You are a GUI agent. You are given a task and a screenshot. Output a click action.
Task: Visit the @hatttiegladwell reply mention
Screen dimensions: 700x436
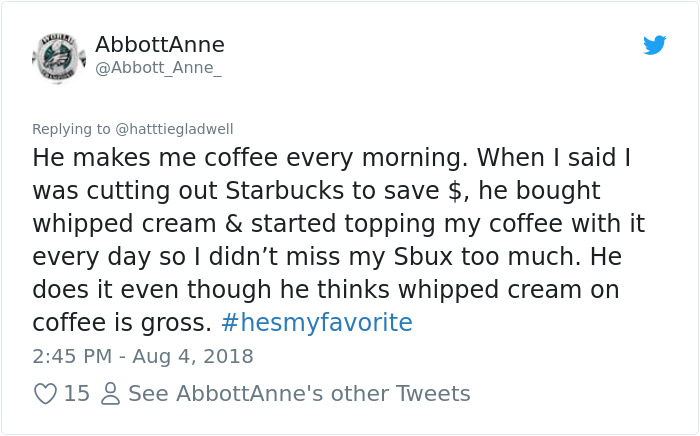coord(175,129)
